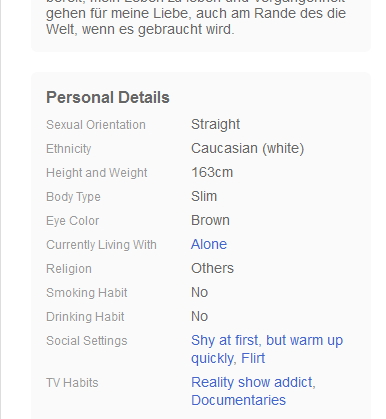Select the Straight orientation value
Image resolution: width=386 pixels, height=419 pixels.
point(215,124)
